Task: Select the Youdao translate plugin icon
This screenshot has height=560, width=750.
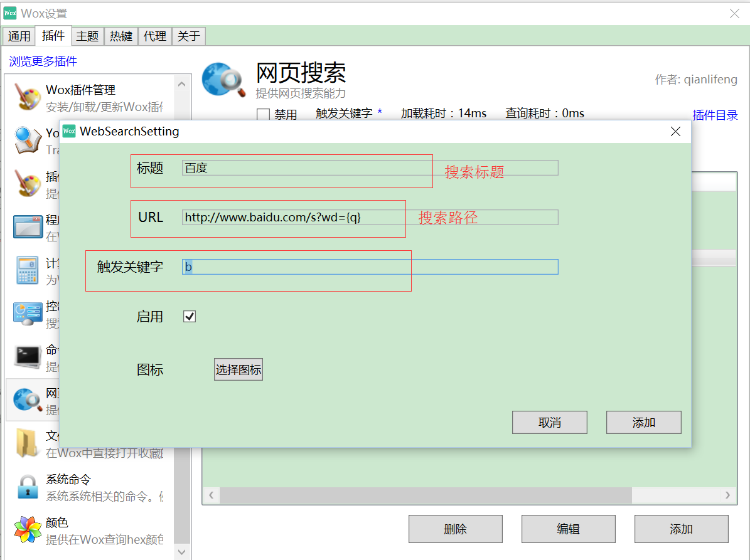Action: coord(27,140)
